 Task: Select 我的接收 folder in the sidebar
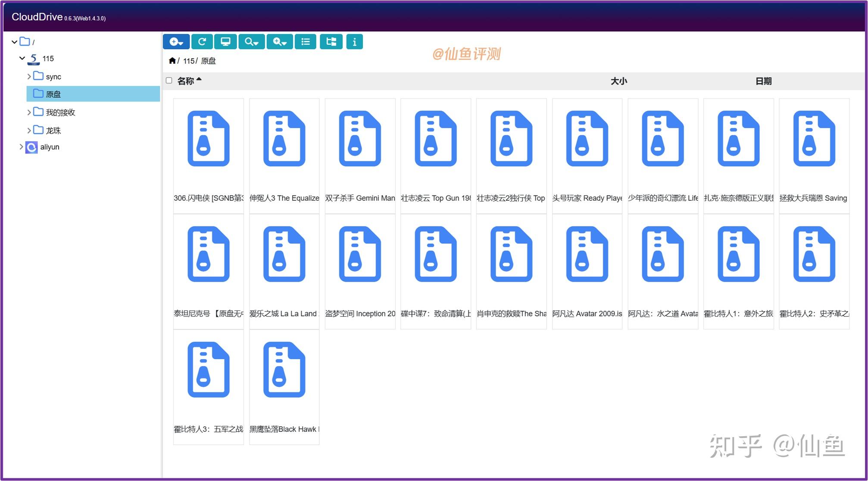(60, 112)
